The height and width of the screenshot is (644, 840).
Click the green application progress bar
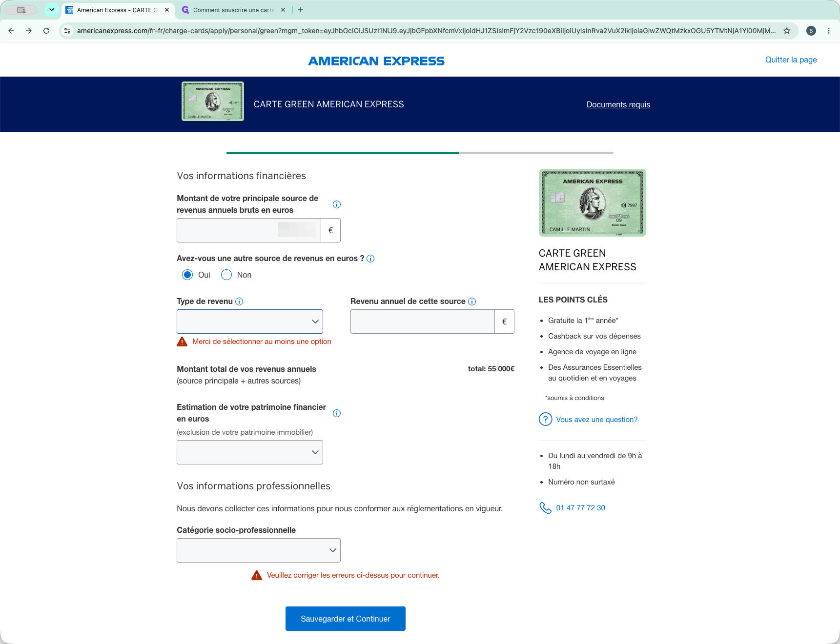pos(343,153)
